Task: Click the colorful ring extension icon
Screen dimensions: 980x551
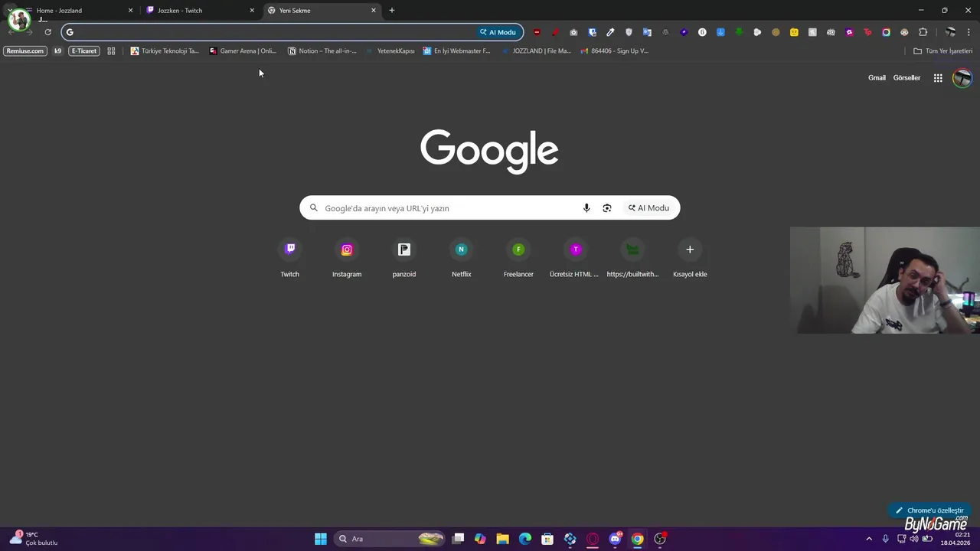Action: coord(886,32)
